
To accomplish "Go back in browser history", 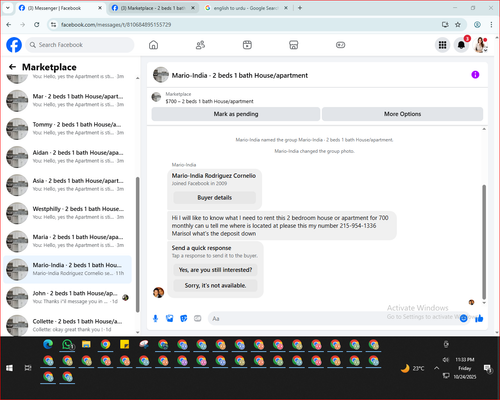I will coord(9,24).
